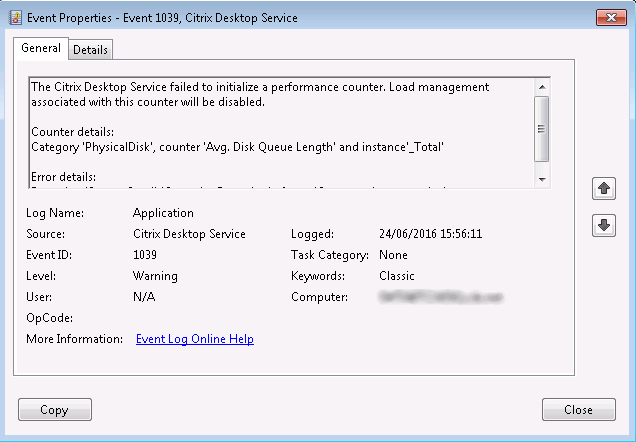Click the description scrollbar up arrow
This screenshot has height=442, width=636.
click(x=542, y=87)
